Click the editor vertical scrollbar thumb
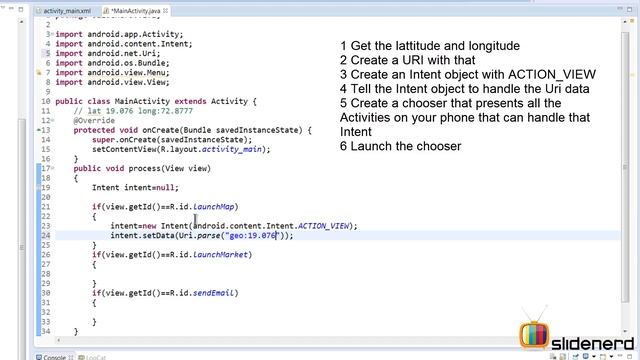The height and width of the screenshot is (360, 640). (x=625, y=167)
